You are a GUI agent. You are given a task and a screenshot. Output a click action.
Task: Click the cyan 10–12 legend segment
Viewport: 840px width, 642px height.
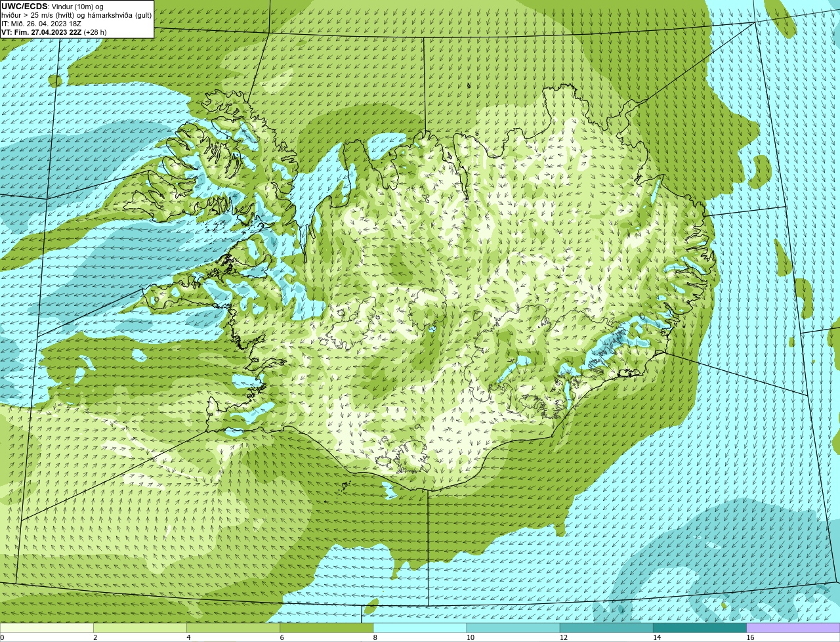[x=513, y=628]
